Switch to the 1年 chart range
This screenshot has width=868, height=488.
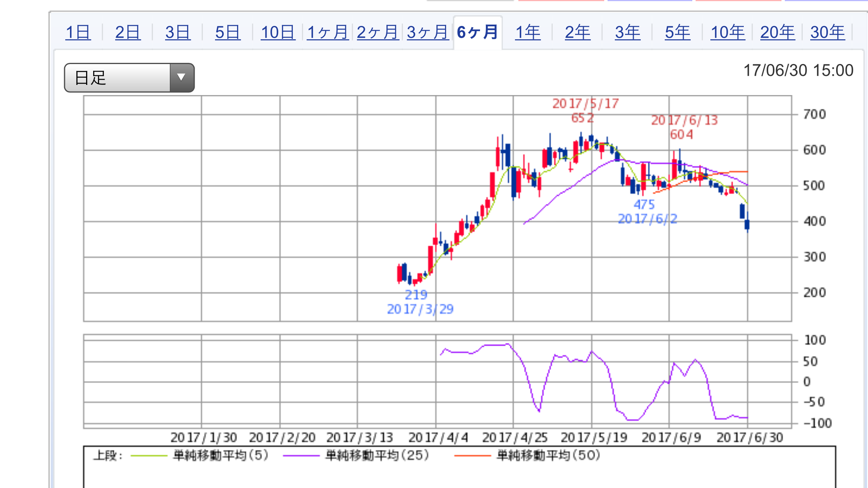pos(528,32)
